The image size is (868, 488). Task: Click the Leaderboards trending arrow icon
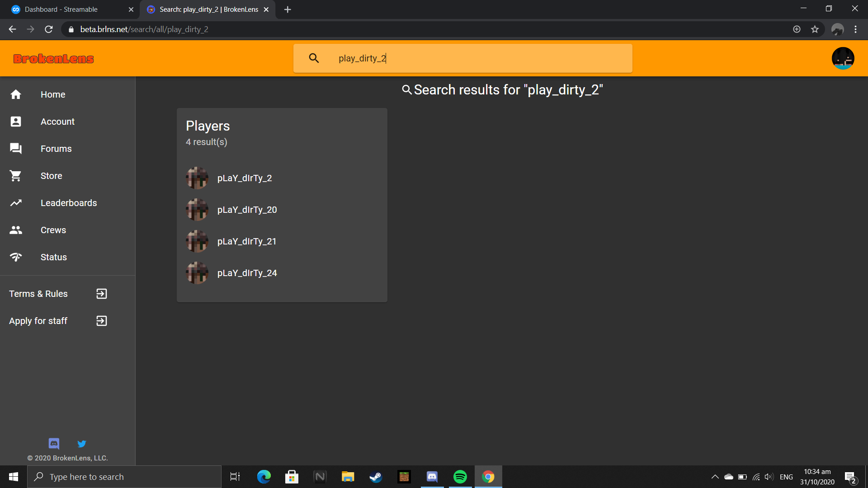[x=16, y=203]
